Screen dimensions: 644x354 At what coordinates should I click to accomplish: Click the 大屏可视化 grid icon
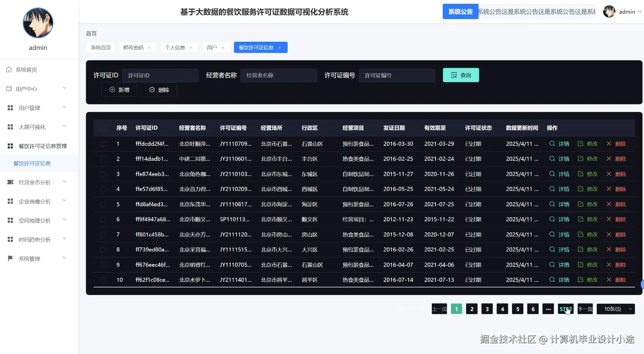[11, 127]
